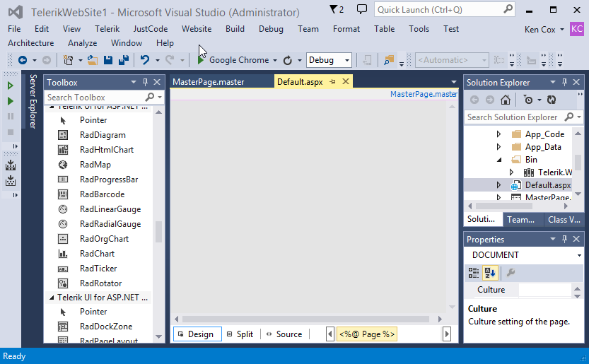589x364 pixels.
Task: Select RadMap in the Toolbox
Action: (95, 165)
